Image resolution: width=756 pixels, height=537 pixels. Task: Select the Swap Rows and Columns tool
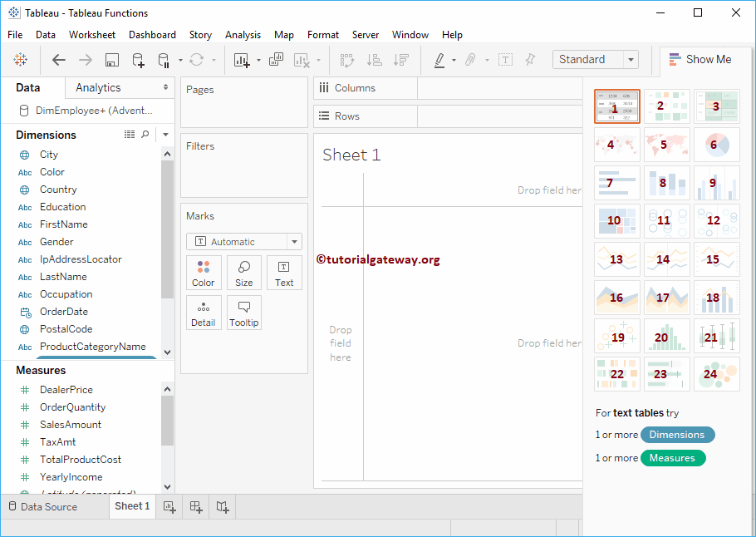346,60
